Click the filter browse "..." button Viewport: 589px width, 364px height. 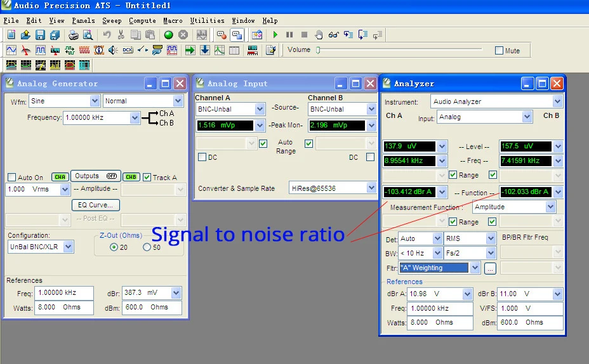(490, 268)
